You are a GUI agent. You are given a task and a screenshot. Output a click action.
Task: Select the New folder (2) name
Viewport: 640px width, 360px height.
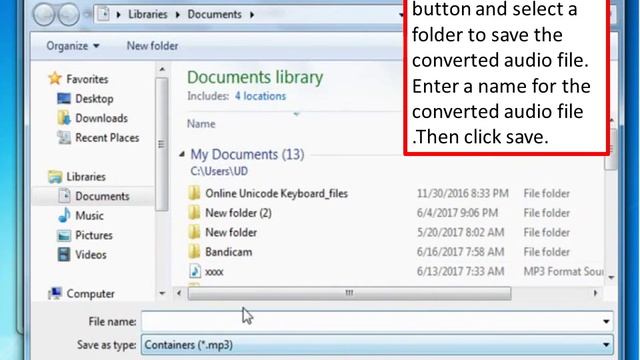(238, 213)
